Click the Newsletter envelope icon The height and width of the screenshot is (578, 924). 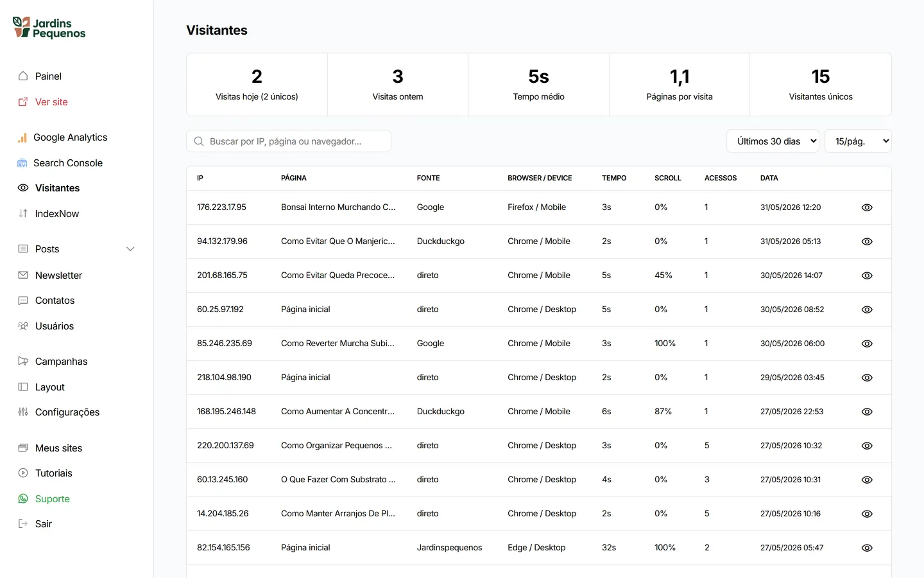[23, 275]
